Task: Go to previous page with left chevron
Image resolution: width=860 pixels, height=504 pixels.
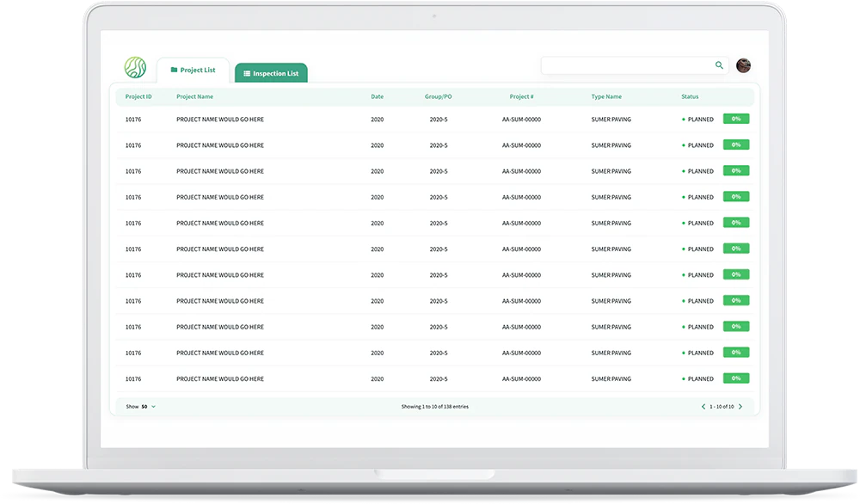Action: [x=703, y=407]
